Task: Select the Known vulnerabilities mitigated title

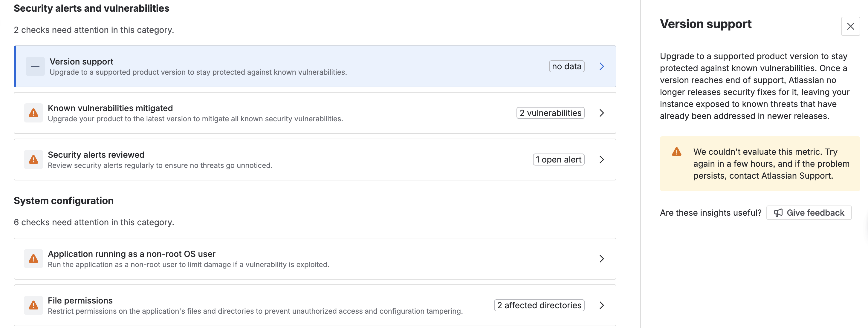Action: (x=110, y=108)
